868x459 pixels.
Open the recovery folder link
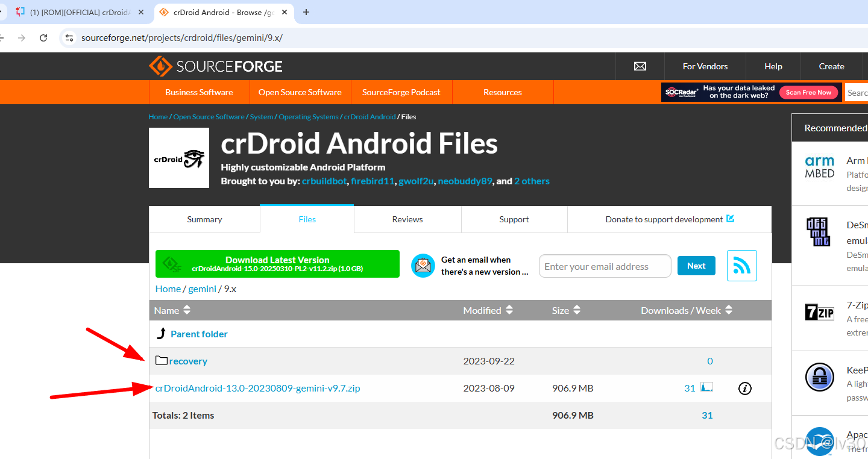188,361
